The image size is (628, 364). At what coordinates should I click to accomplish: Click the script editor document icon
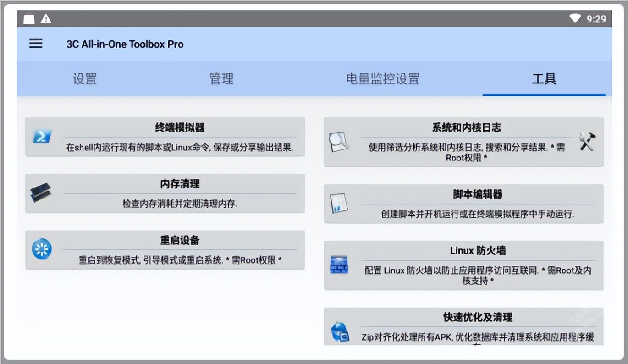[339, 204]
